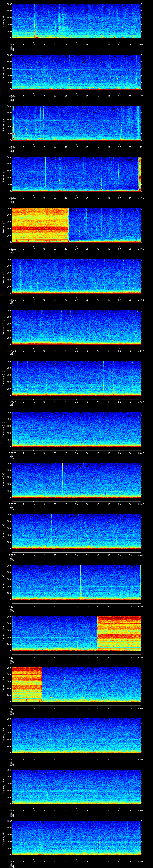Click the 19:42:00 start time label
Viewport: 153px width, 868px height.
pos(12,708)
